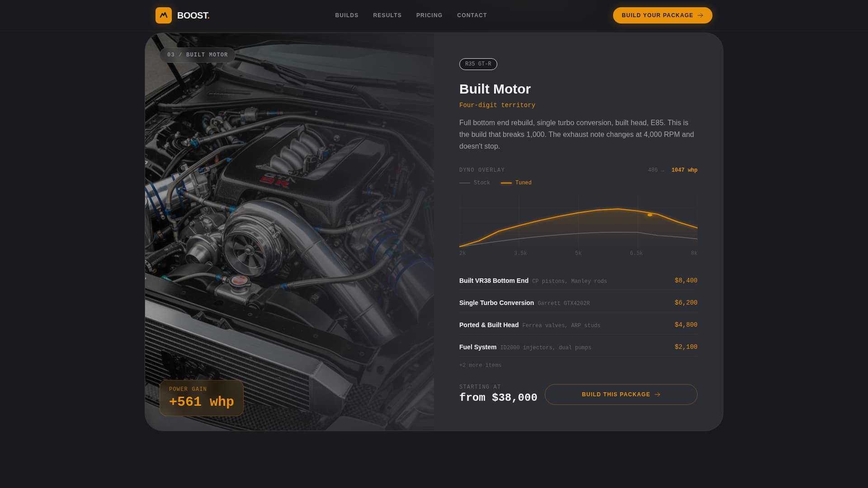This screenshot has width=868, height=488.
Task: Click the Stock legend entry
Action: [x=475, y=183]
